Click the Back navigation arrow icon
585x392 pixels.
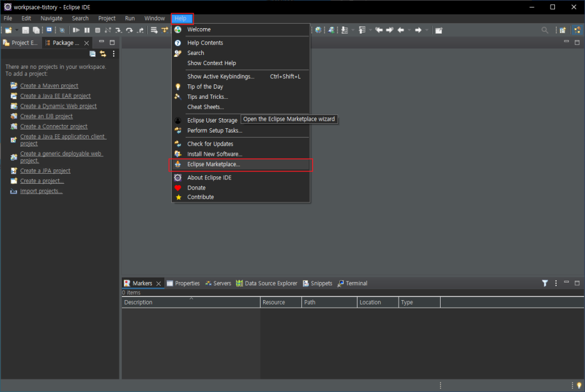pos(401,30)
